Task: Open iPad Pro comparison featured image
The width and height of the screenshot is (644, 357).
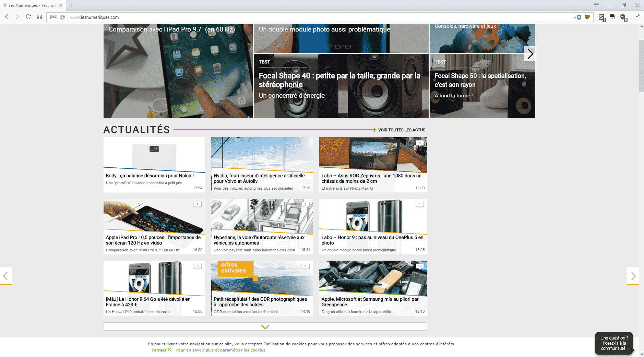Action: [178, 71]
